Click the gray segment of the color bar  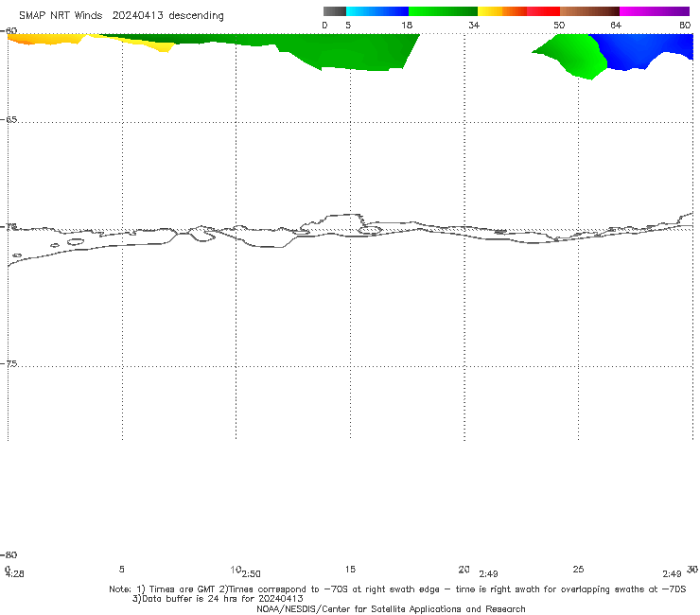(335, 11)
